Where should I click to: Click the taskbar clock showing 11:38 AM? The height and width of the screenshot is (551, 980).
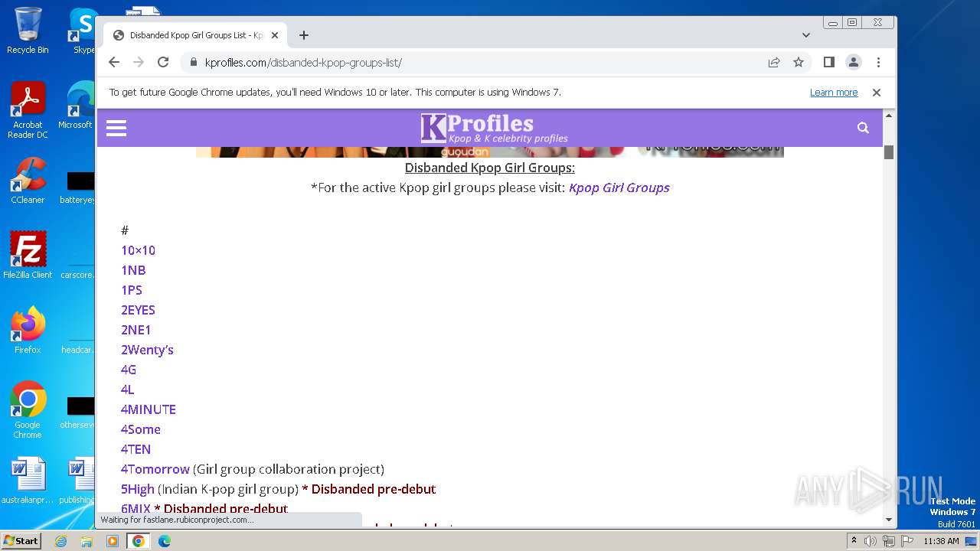(x=941, y=541)
